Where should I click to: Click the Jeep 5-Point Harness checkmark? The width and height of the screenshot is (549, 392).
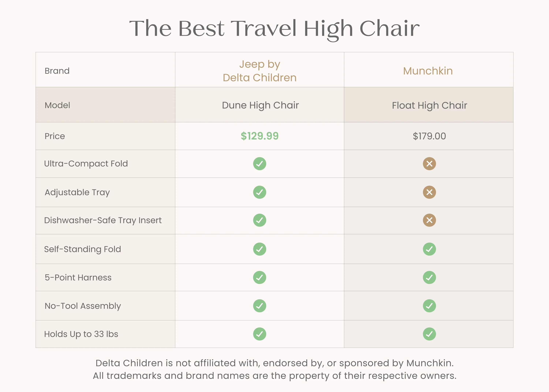click(x=259, y=277)
